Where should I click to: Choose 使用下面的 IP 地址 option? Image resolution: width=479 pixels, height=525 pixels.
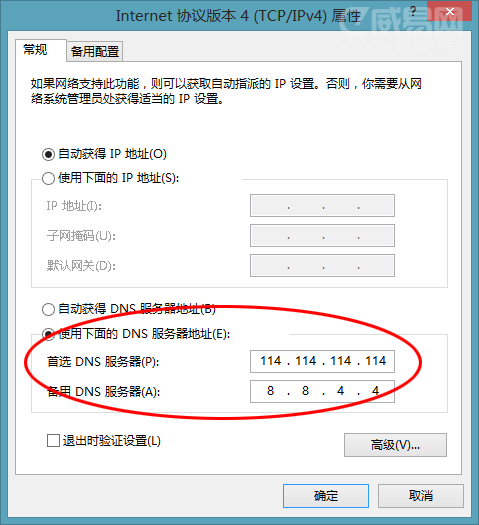(48, 178)
